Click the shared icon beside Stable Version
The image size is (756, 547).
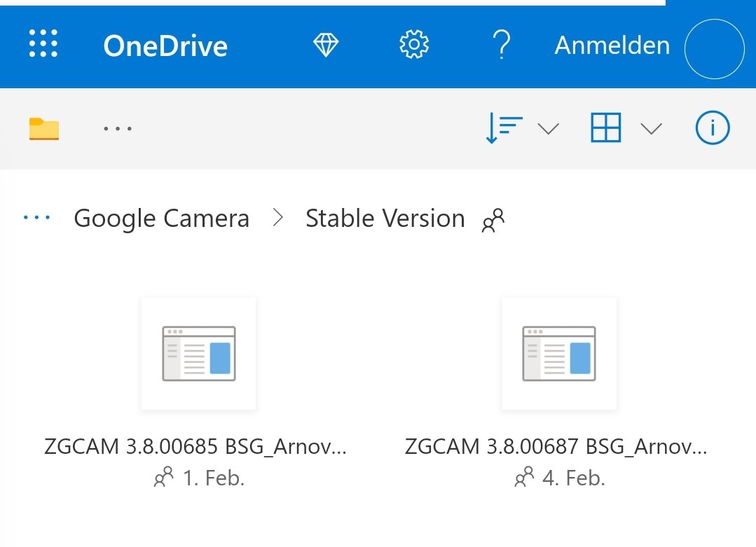pyautogui.click(x=493, y=220)
